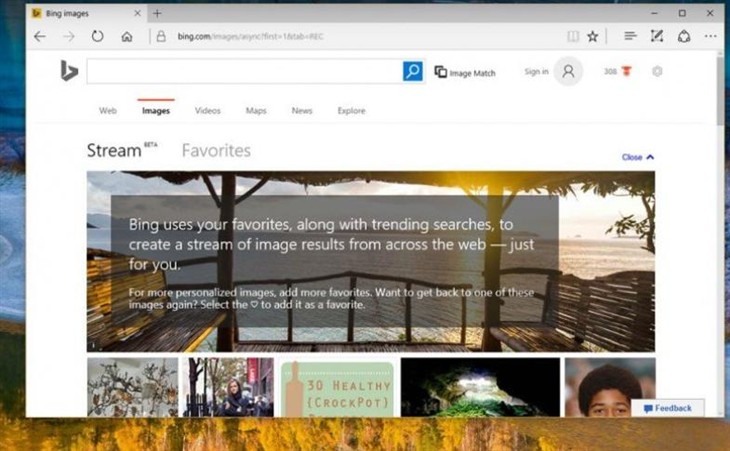This screenshot has width=730, height=451.
Task: Open the Favorites section
Action: click(x=216, y=151)
